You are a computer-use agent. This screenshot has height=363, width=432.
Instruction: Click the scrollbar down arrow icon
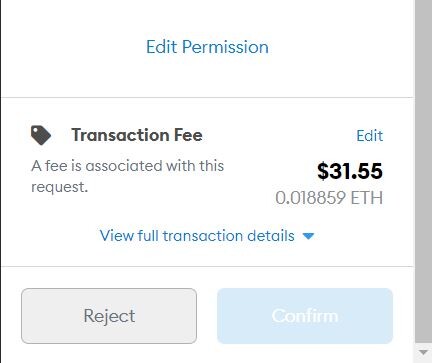coord(423,352)
